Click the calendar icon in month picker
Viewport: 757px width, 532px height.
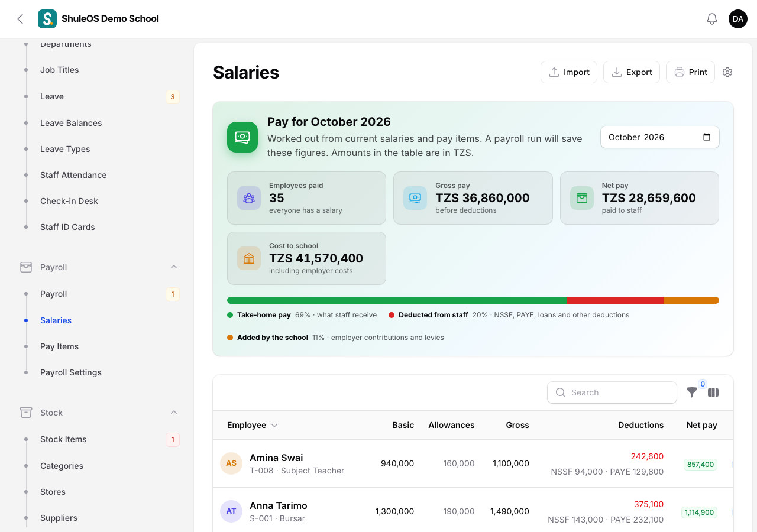tap(707, 137)
